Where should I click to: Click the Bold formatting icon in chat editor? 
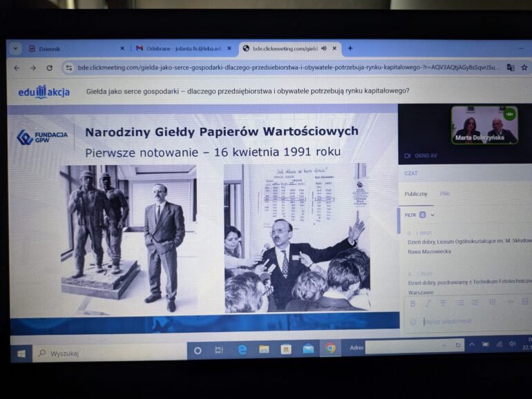tap(413, 303)
